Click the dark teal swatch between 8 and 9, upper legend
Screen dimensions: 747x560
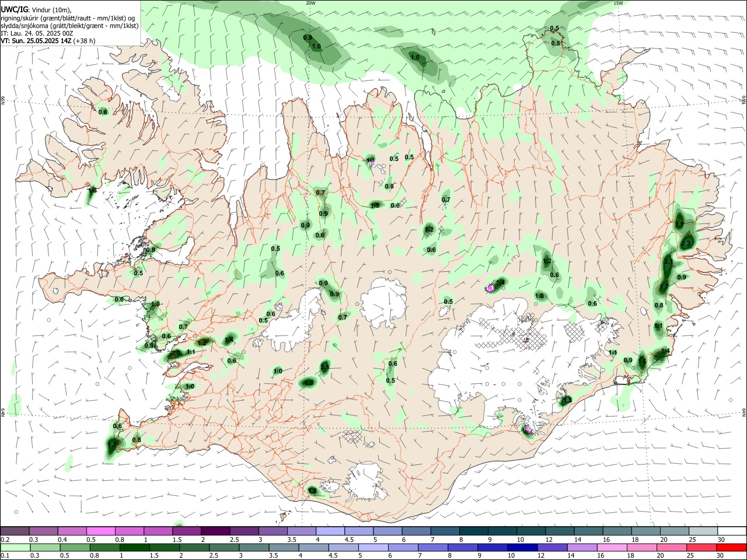(x=474, y=531)
